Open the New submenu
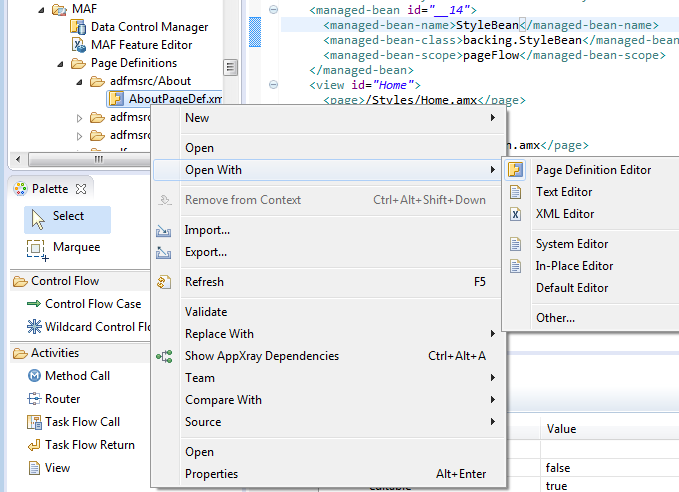The image size is (679, 492). [x=329, y=118]
